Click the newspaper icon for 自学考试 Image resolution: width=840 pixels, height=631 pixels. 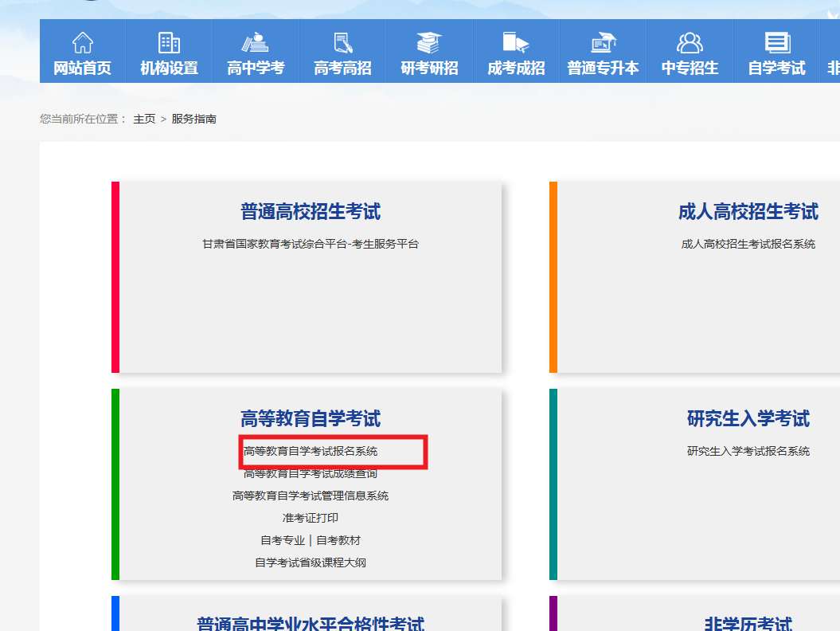776,42
